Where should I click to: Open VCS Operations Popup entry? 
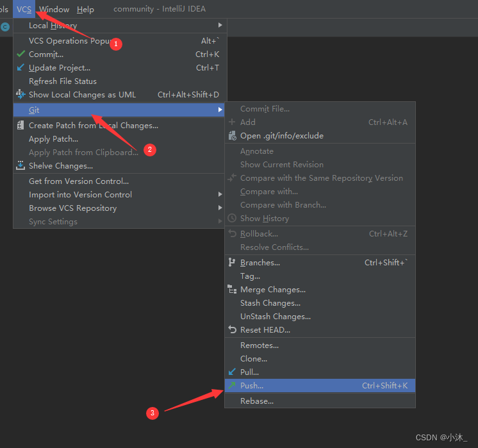pyautogui.click(x=119, y=41)
